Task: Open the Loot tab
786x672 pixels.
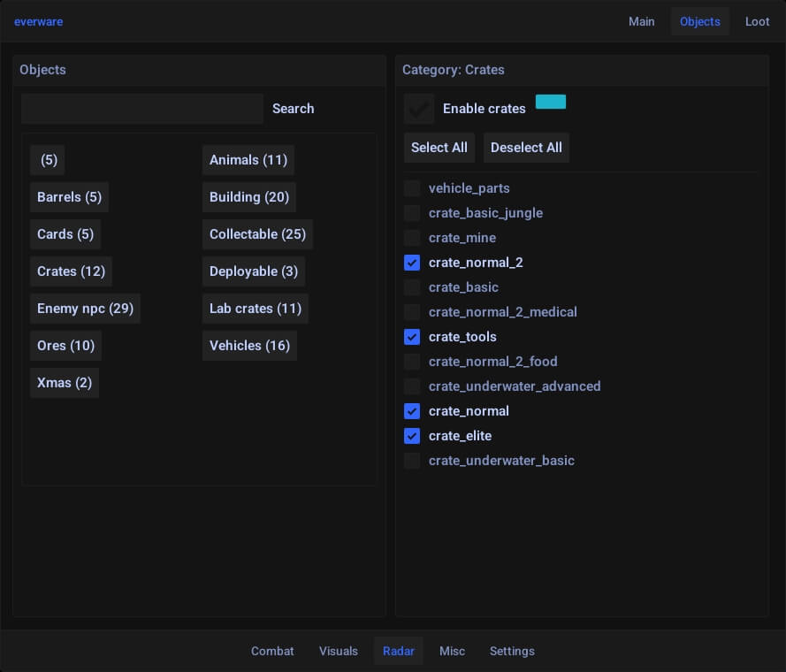Action: (x=757, y=21)
